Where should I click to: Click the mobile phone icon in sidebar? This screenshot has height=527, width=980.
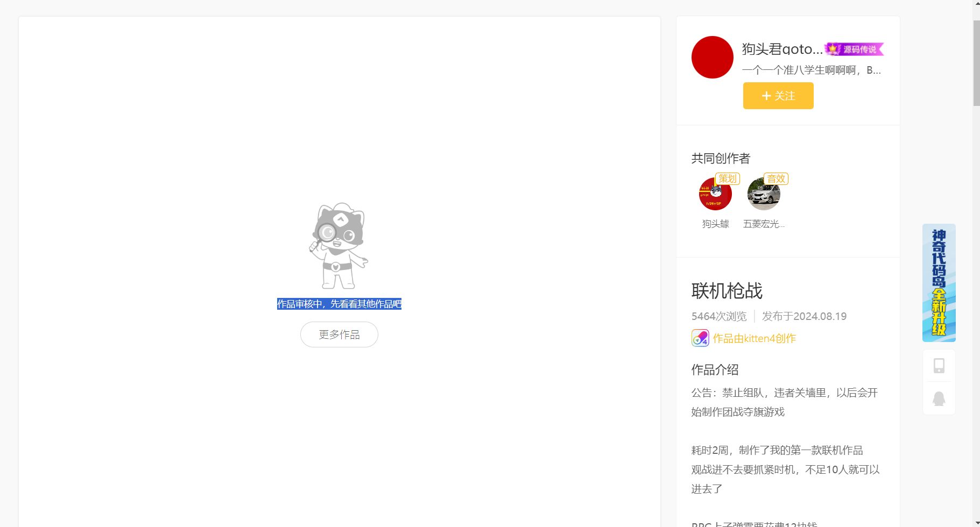(939, 366)
